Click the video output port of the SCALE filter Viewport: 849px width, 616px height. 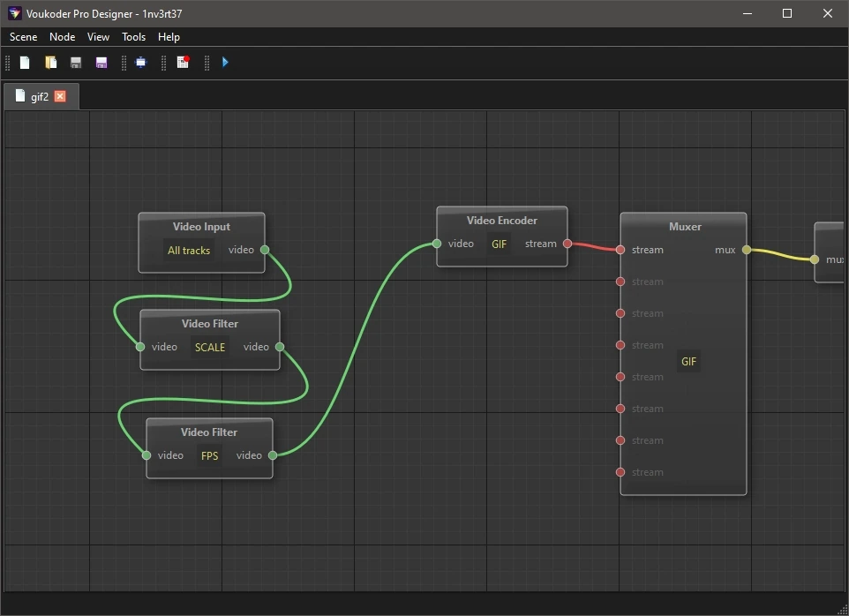pos(280,347)
